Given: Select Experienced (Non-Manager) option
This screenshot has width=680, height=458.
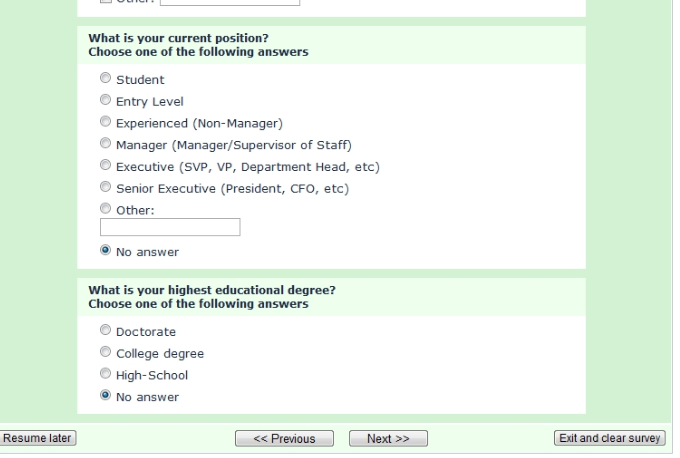Looking at the screenshot, I should coord(105,123).
